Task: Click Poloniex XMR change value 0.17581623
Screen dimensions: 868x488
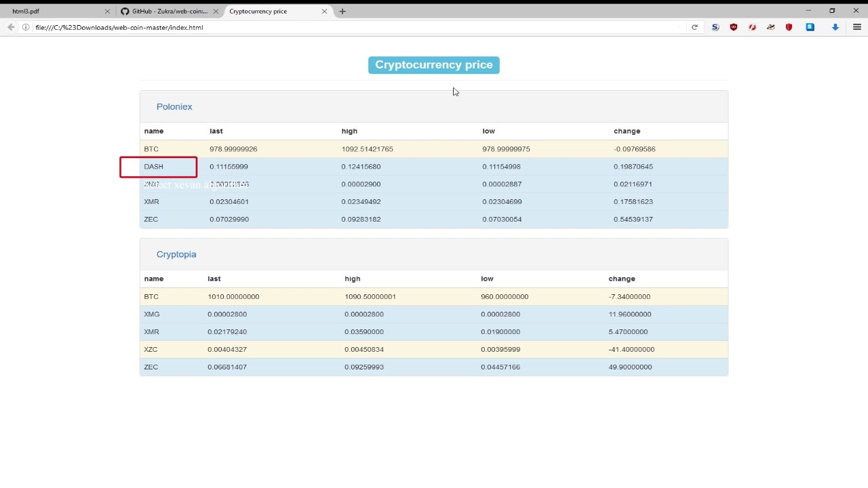Action: (x=633, y=202)
